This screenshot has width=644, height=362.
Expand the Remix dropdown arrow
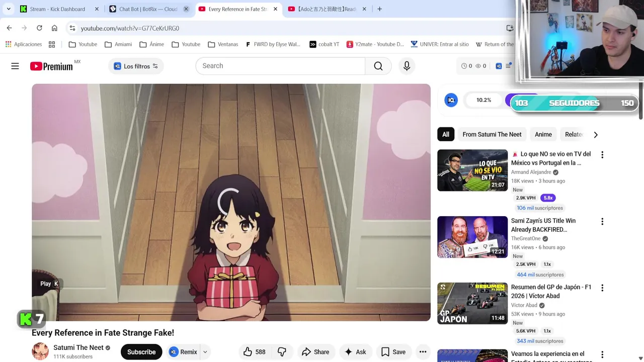pos(205,352)
